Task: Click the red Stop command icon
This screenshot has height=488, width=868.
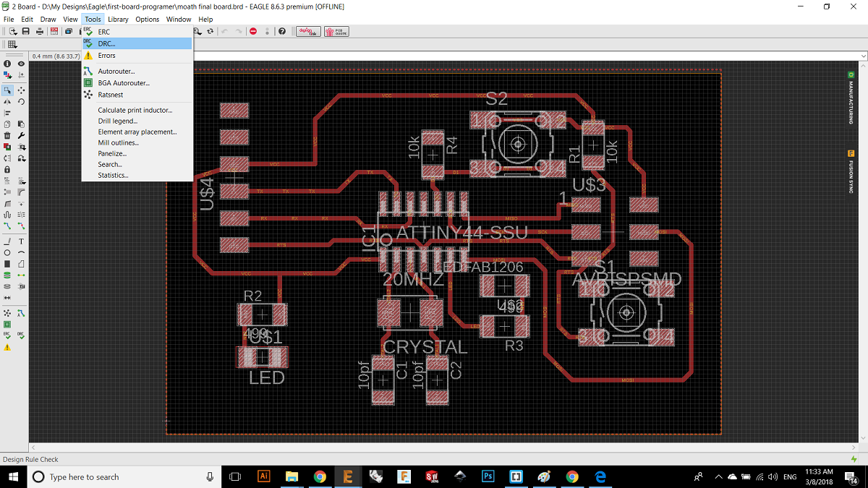Action: (x=253, y=32)
